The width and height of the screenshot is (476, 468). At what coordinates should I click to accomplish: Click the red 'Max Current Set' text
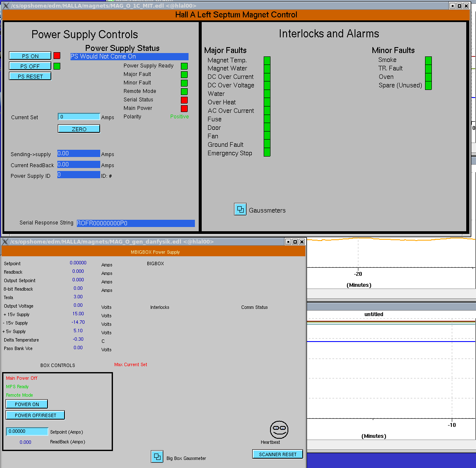130,364
